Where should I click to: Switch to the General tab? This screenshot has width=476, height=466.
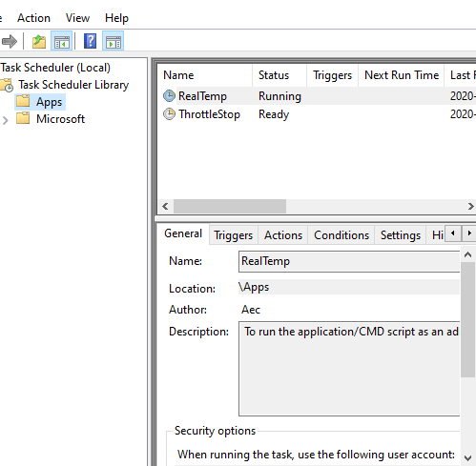click(x=183, y=233)
